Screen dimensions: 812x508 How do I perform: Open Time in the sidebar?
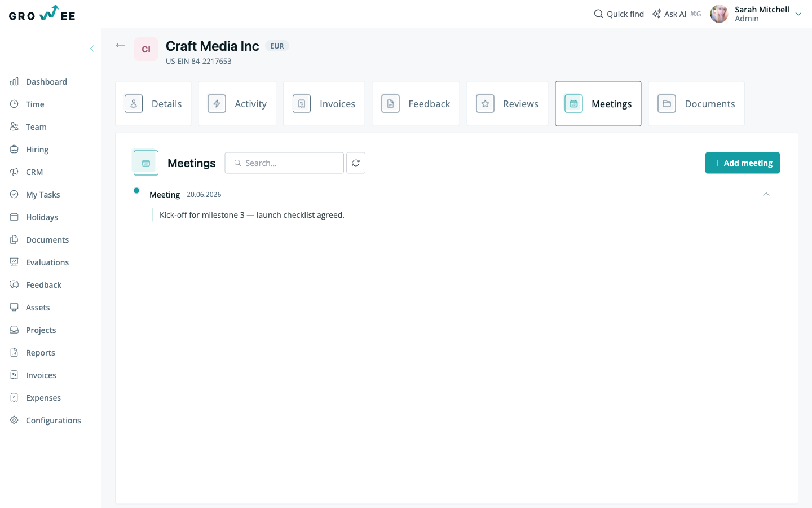(35, 104)
